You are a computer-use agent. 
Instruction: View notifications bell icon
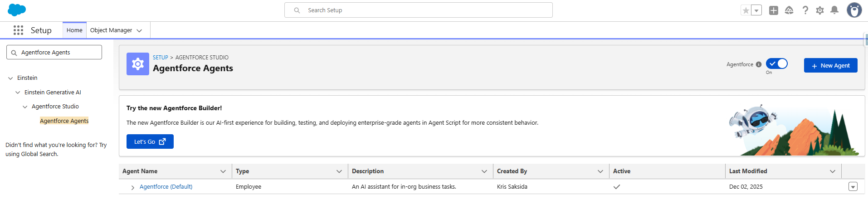(834, 10)
